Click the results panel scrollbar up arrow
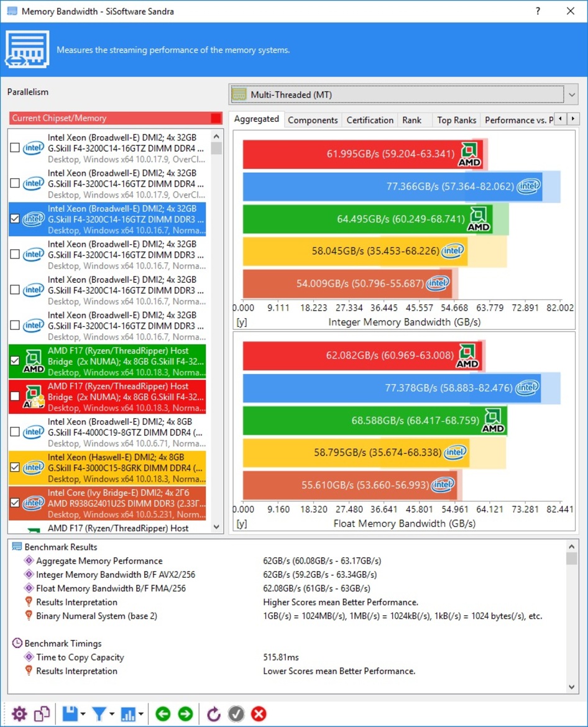Screen dimensions: 588x727 click(571, 547)
